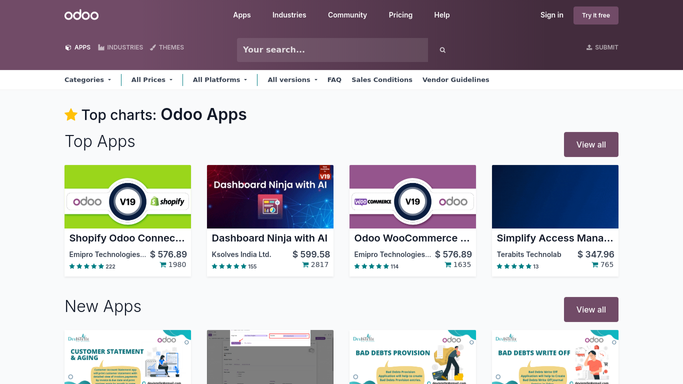The height and width of the screenshot is (384, 683).
Task: Open Bad Debts Write Off thumbnail
Action: [555, 357]
